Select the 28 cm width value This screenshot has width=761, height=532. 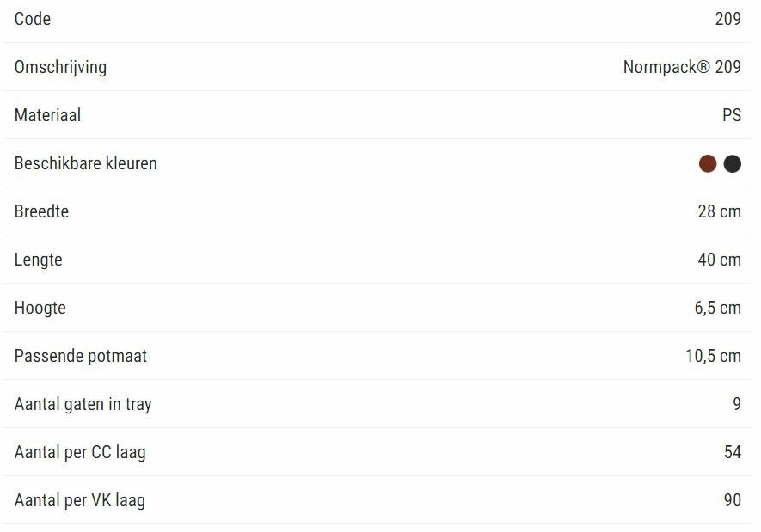pos(719,211)
